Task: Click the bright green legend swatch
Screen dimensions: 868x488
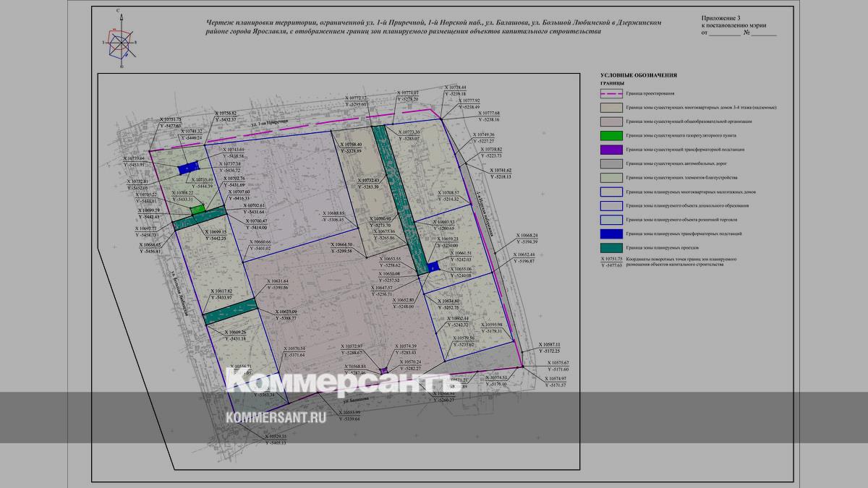Action: [x=610, y=136]
